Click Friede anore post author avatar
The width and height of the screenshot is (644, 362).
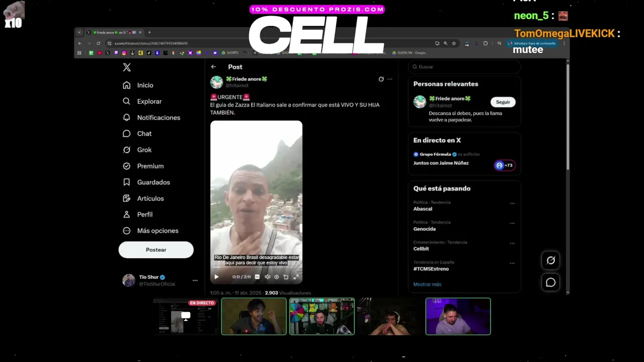point(216,82)
